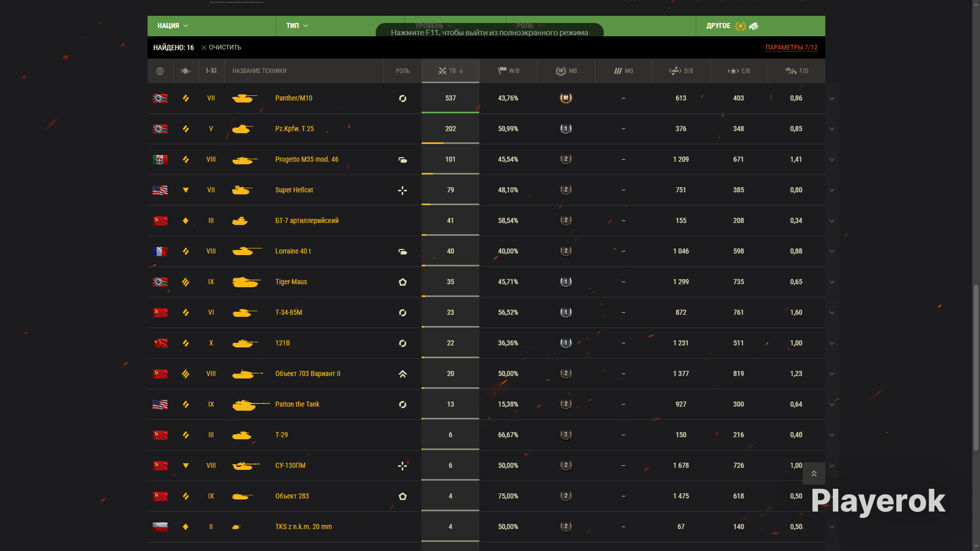Expand the Pz.Kpfw. T 25 row

[x=832, y=129]
